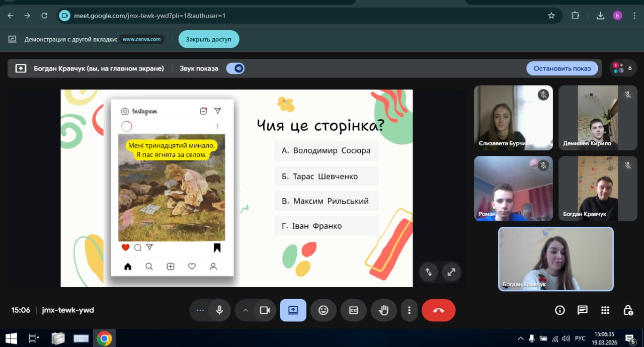The width and height of the screenshot is (644, 347).
Task: Mute the microphone
Action: pos(219,310)
